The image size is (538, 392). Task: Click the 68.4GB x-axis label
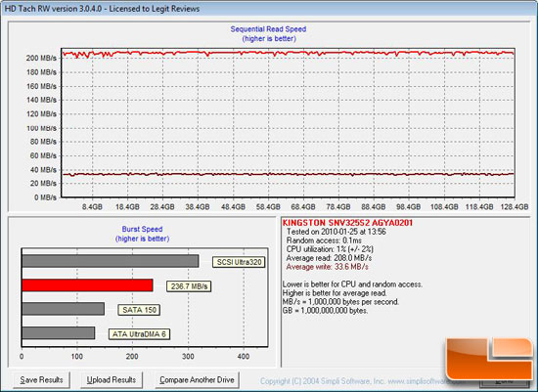(x=303, y=207)
